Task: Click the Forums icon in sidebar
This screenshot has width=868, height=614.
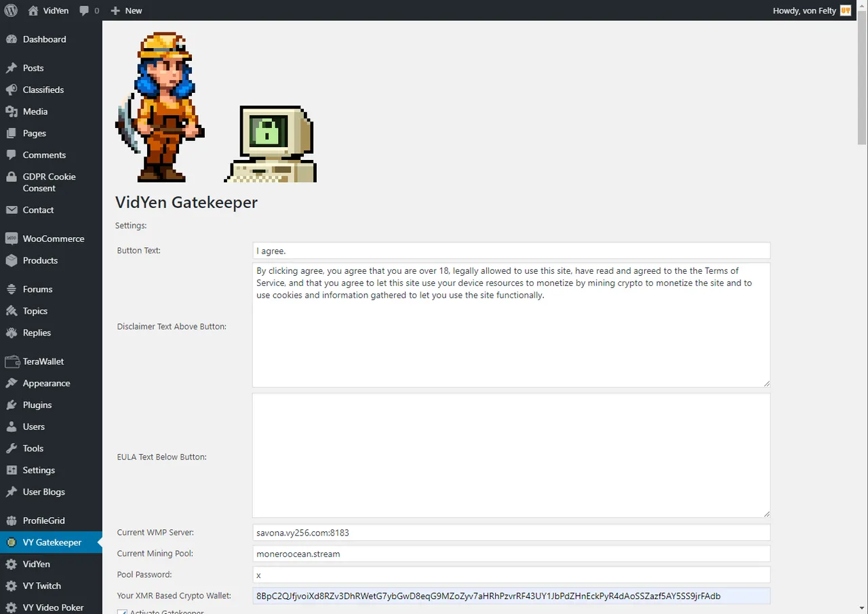Action: (x=11, y=289)
